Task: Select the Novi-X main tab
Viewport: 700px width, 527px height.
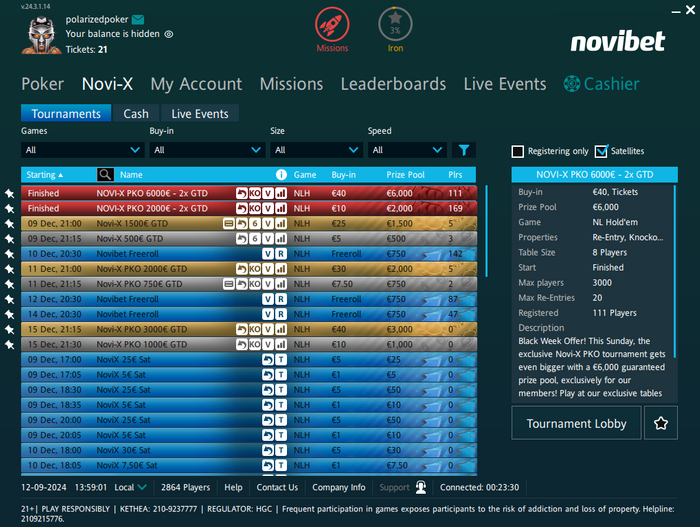Action: (107, 84)
